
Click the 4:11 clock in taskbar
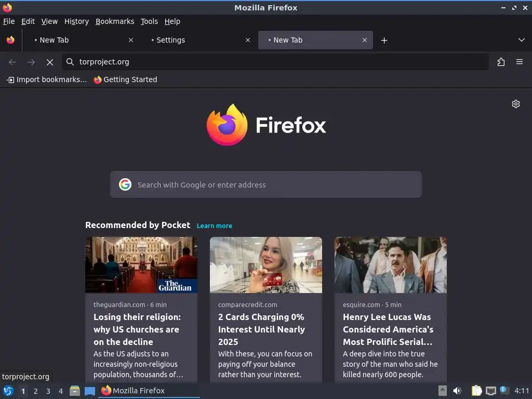(x=522, y=391)
